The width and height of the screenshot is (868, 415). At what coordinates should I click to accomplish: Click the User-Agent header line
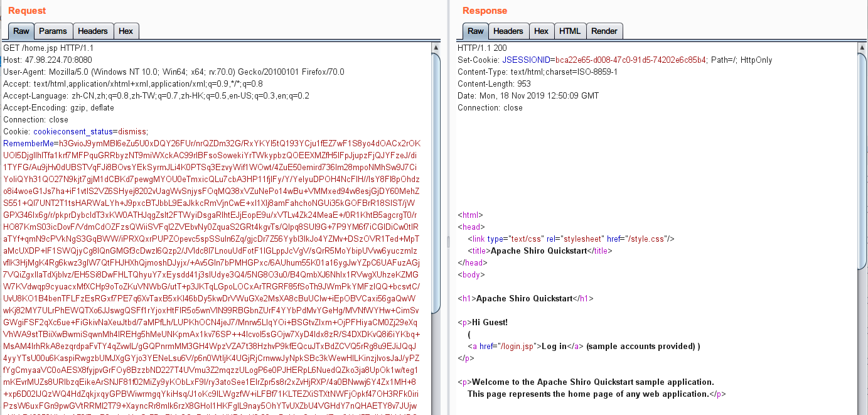point(174,72)
